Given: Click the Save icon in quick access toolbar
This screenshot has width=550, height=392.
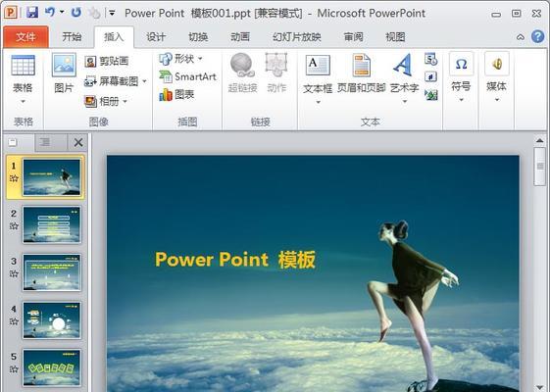Looking at the screenshot, I should 32,13.
